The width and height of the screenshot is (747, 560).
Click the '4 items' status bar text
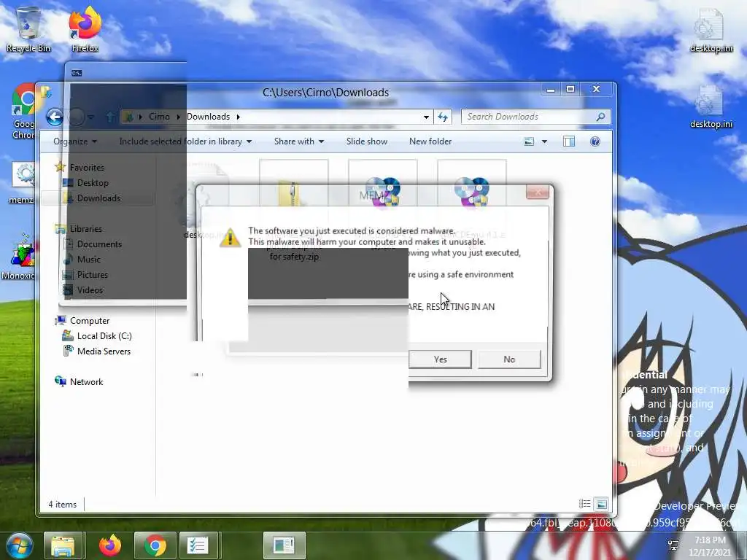(x=63, y=505)
